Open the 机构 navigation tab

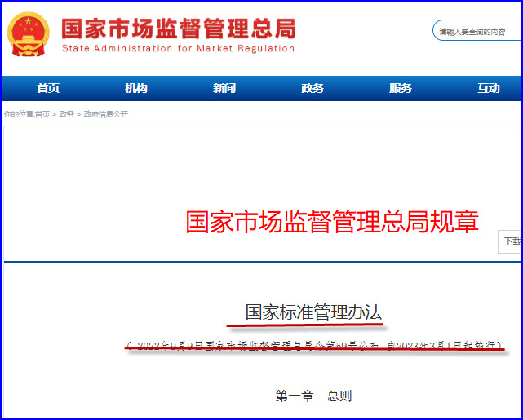pyautogui.click(x=136, y=88)
